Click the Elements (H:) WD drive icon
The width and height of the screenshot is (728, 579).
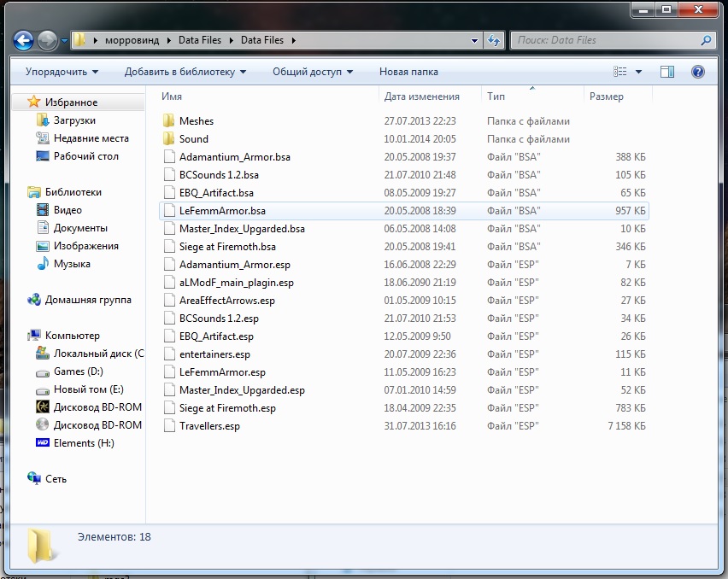point(42,442)
